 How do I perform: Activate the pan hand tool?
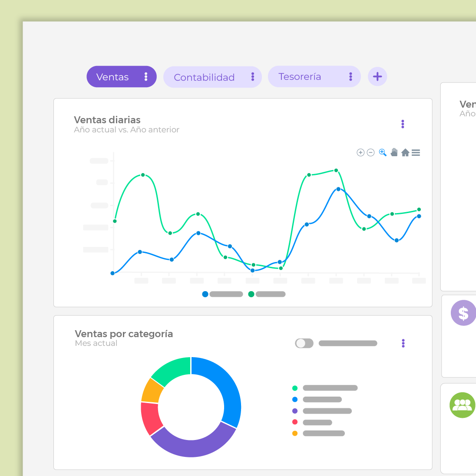394,152
